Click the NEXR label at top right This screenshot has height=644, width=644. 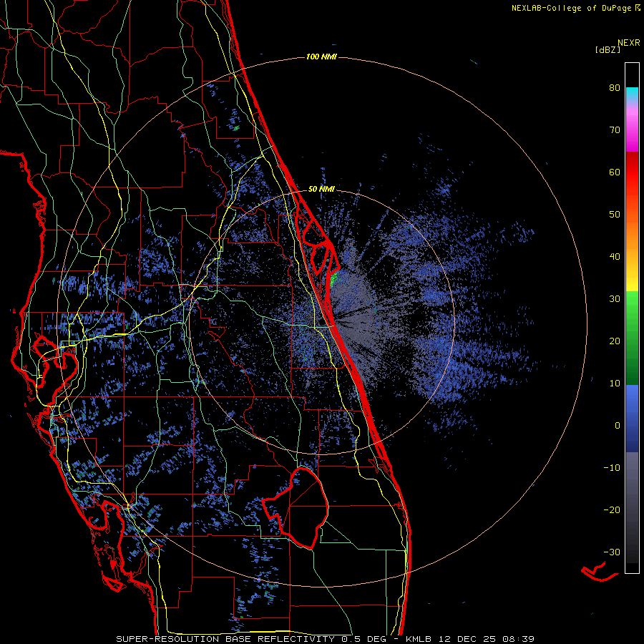pos(629,43)
